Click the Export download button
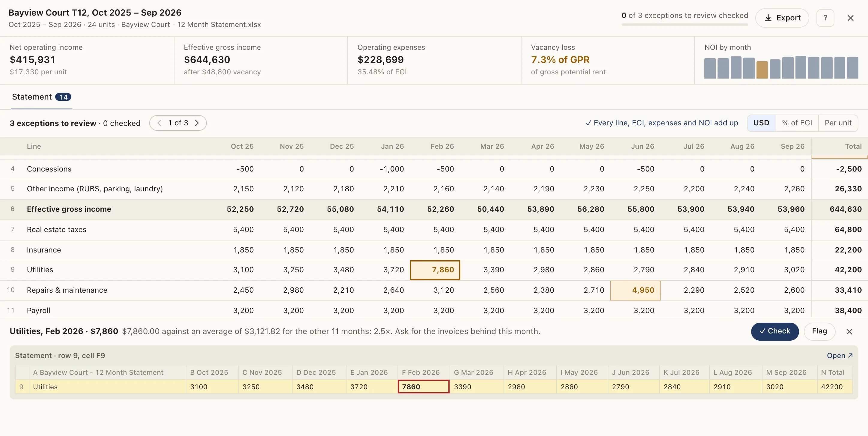 782,18
